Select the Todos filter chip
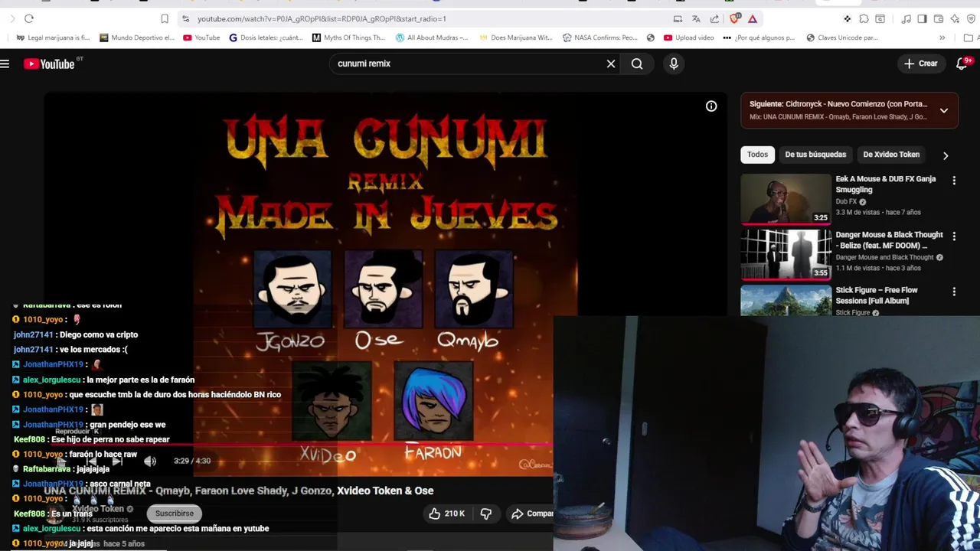This screenshot has width=980, height=551. pyautogui.click(x=757, y=155)
